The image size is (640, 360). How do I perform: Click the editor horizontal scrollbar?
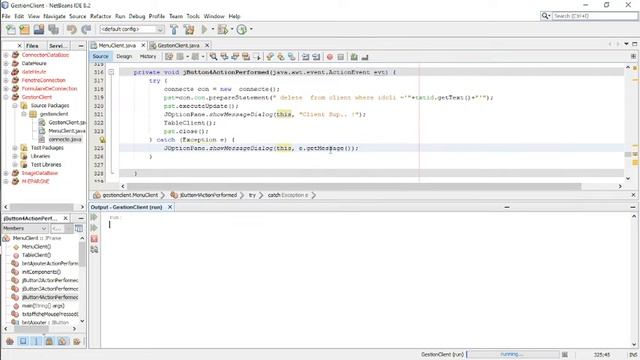click(353, 186)
